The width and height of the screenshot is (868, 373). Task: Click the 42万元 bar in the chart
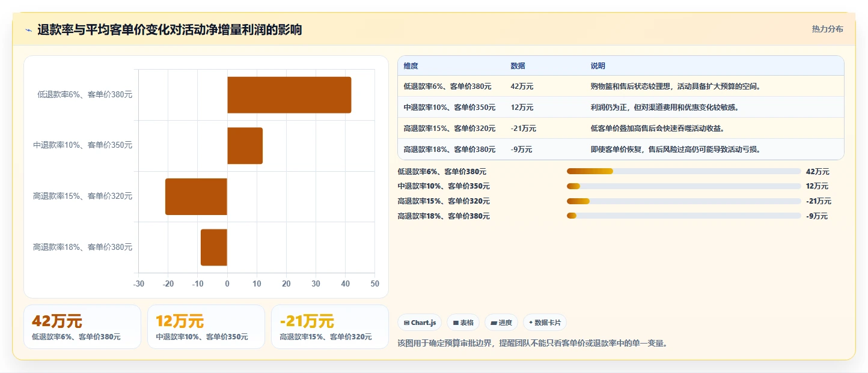tap(289, 95)
